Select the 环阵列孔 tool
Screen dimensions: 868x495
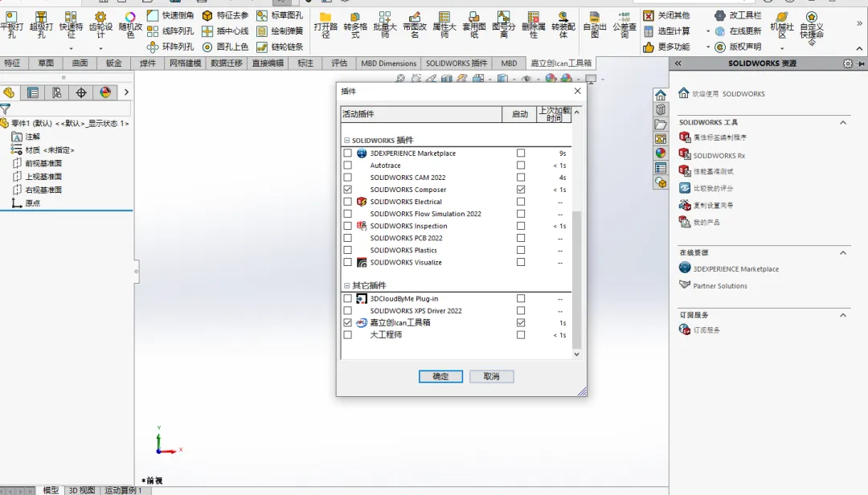coord(170,47)
